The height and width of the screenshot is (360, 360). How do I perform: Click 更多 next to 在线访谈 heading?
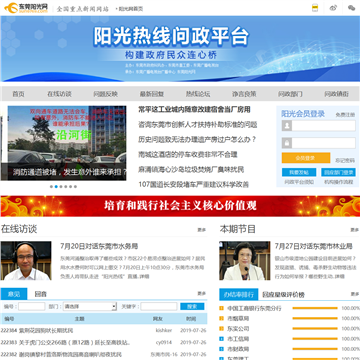[x=202, y=230]
